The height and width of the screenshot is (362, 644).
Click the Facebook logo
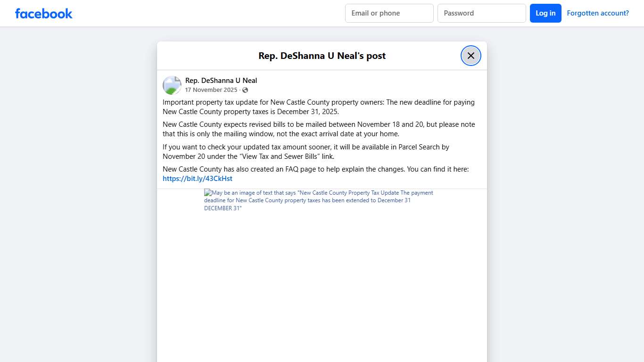(43, 13)
